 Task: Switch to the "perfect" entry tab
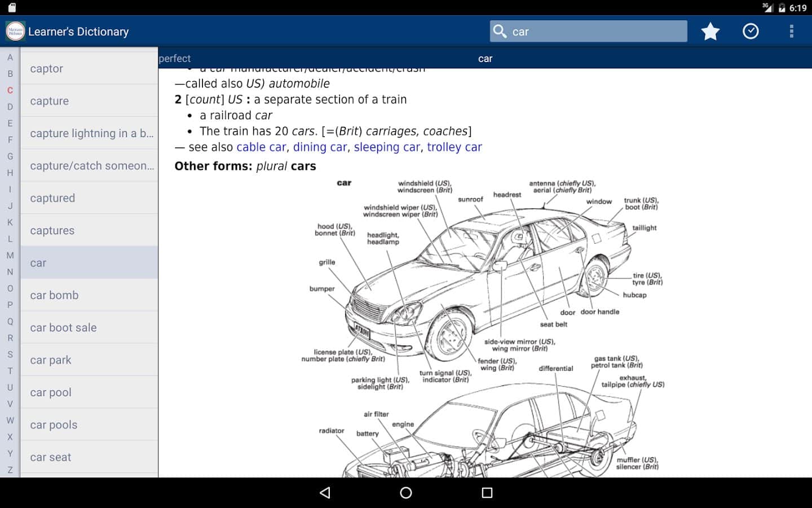(x=175, y=59)
